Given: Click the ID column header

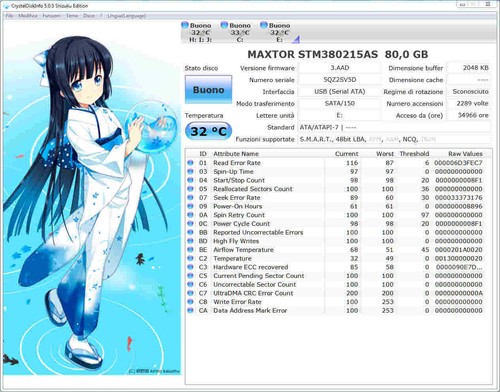Looking at the screenshot, I should click(x=203, y=154).
